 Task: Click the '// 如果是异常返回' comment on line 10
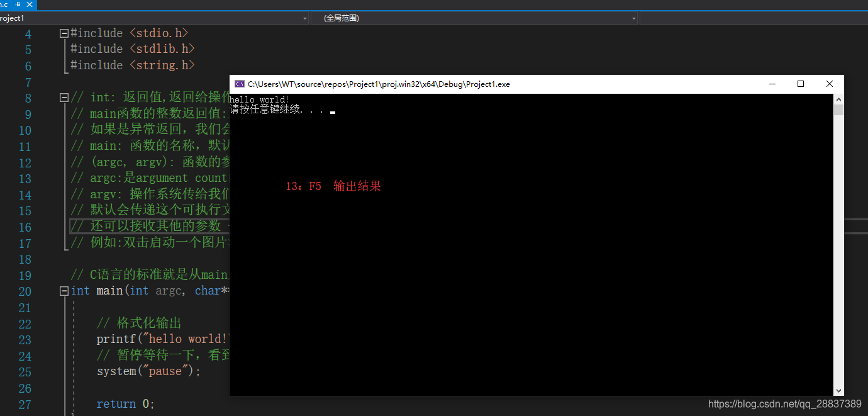click(x=150, y=130)
